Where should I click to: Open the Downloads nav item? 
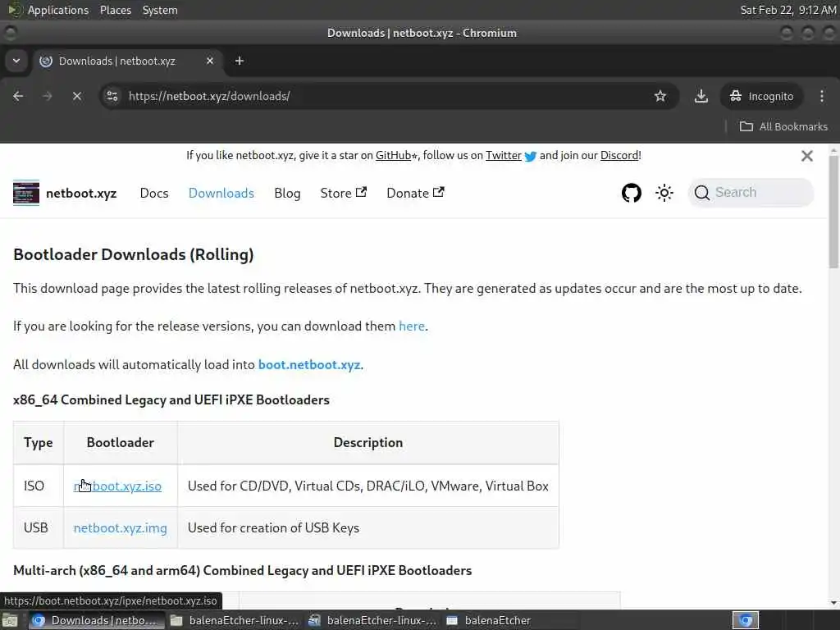pyautogui.click(x=221, y=194)
